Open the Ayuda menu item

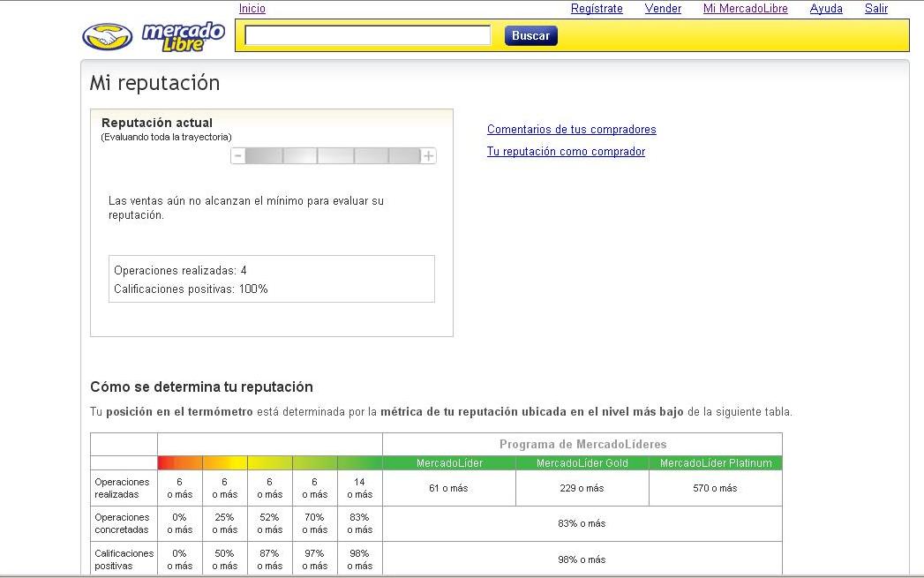pos(826,8)
